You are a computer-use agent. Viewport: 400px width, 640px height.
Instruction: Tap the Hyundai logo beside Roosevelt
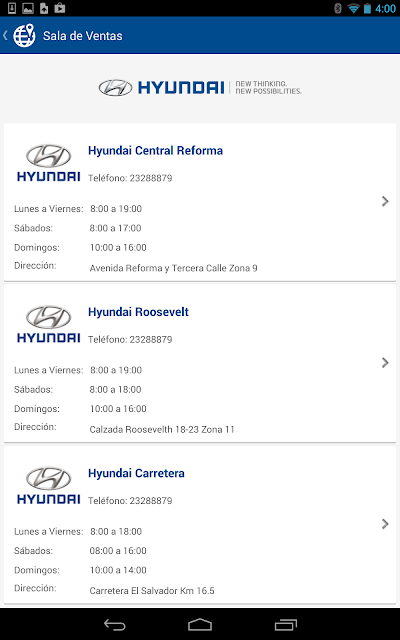pyautogui.click(x=49, y=324)
